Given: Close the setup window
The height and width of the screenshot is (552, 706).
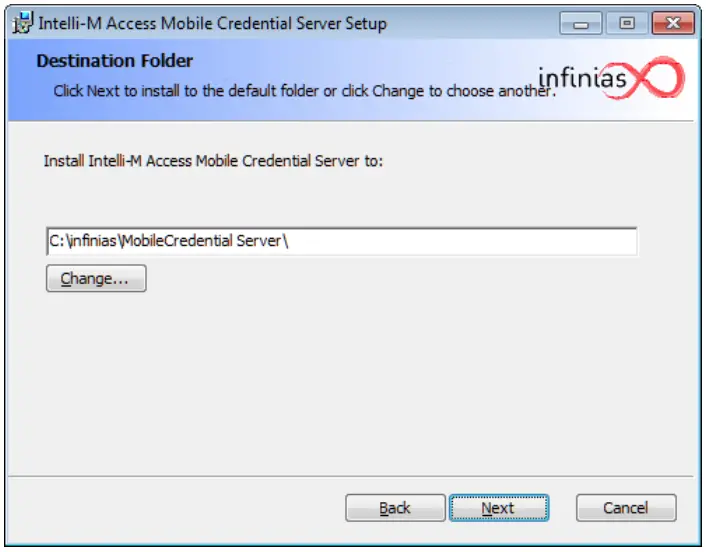Looking at the screenshot, I should coord(673,23).
